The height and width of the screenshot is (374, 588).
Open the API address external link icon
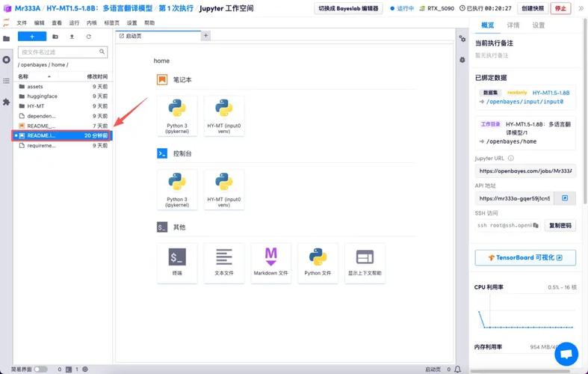(x=565, y=198)
